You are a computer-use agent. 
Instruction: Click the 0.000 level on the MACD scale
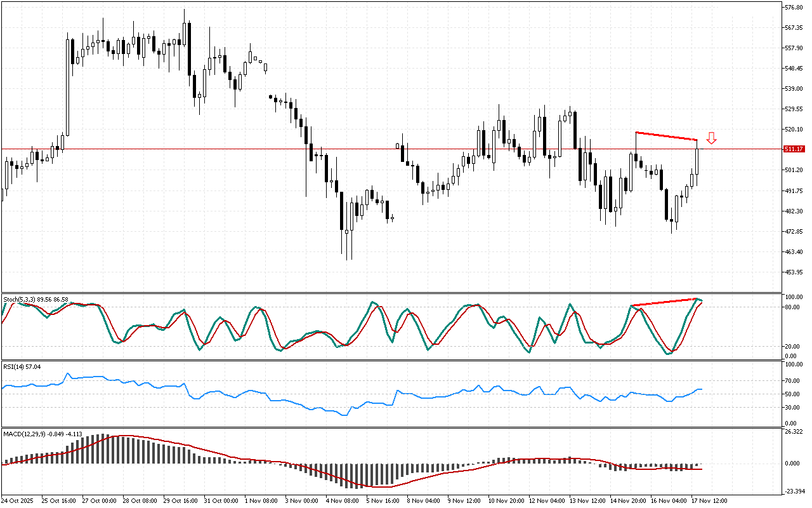794,464
